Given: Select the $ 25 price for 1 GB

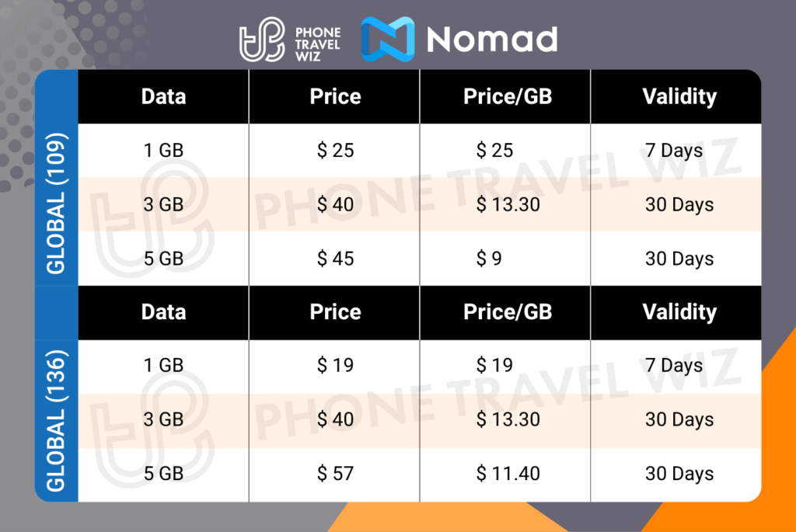Looking at the screenshot, I should tap(335, 150).
